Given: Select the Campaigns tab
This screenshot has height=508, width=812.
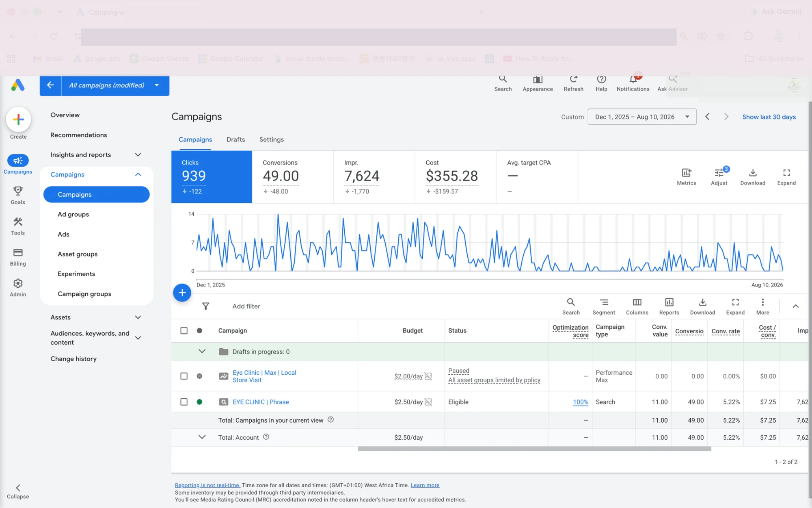Looking at the screenshot, I should 195,139.
